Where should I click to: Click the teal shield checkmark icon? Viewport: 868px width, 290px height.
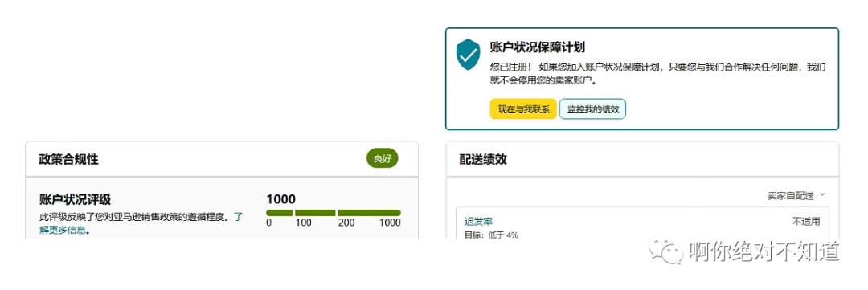pos(468,54)
